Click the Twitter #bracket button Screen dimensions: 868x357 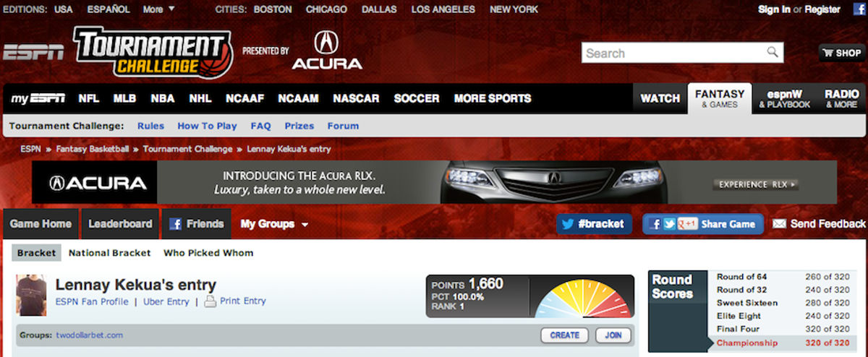click(x=595, y=224)
